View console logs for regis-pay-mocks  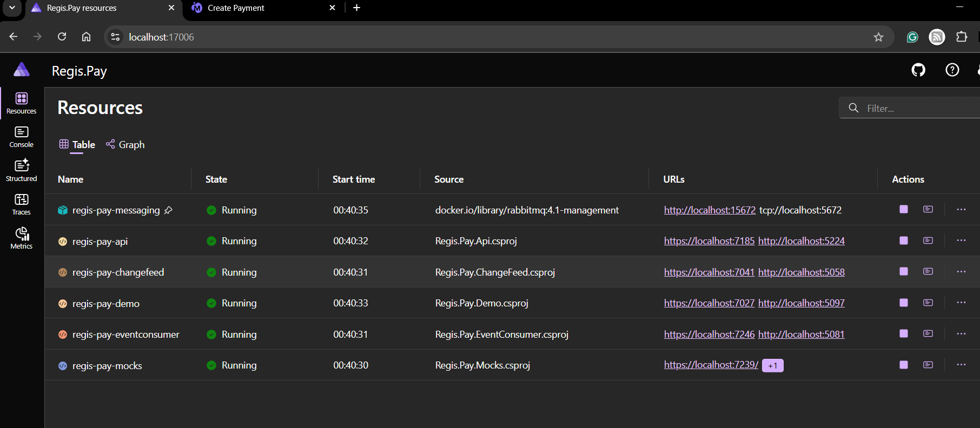[928, 365]
